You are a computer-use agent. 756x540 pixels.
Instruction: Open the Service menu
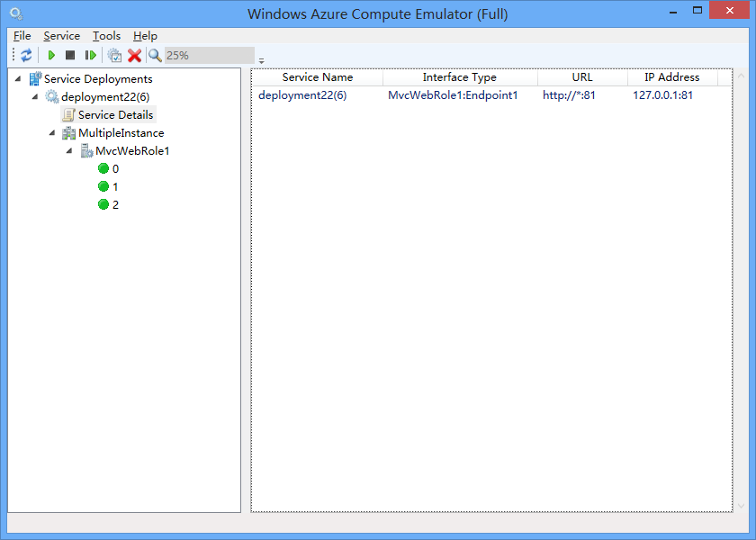(x=62, y=36)
